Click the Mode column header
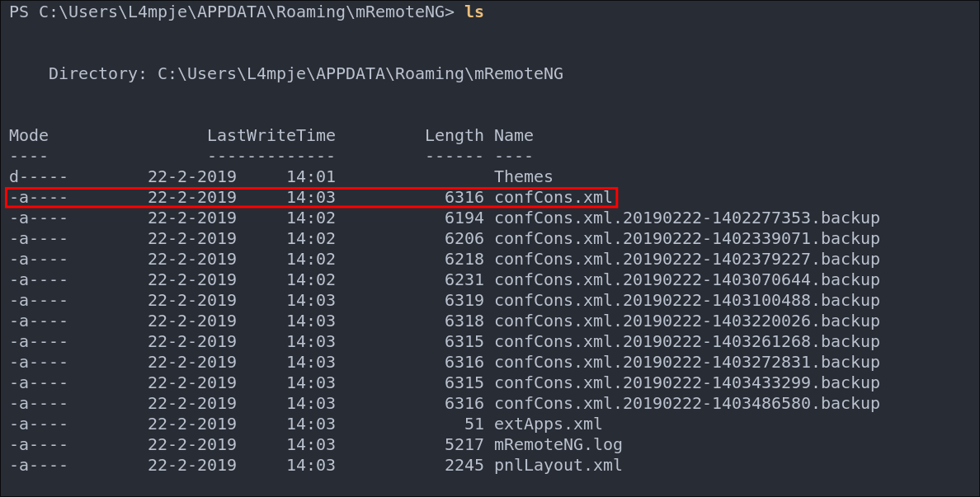This screenshot has height=497, width=980. pos(29,135)
